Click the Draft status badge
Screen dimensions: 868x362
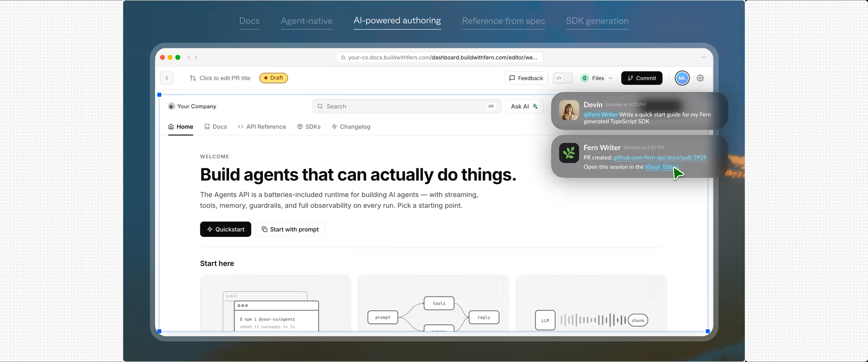pos(273,78)
